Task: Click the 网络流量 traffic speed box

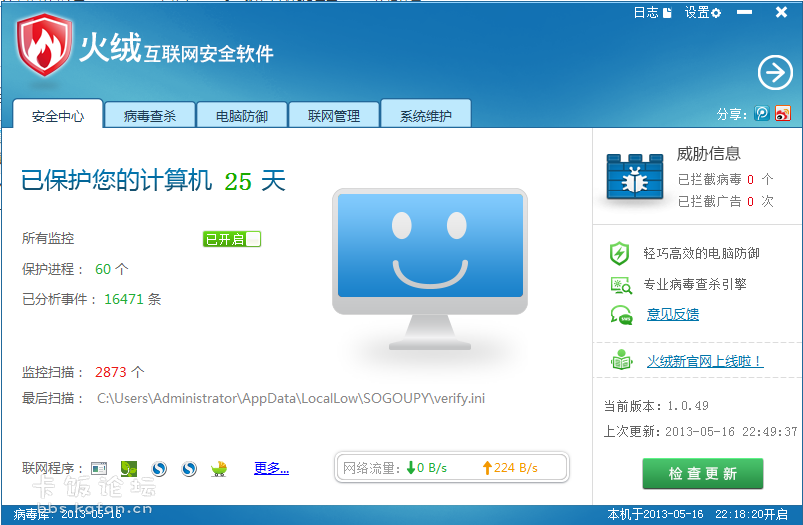Action: pyautogui.click(x=452, y=467)
